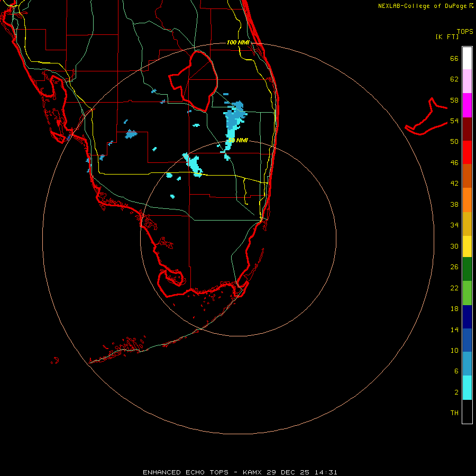This screenshot has width=476, height=476.
Task: Click the yellow 30 legend swatch
Action: tap(467, 246)
